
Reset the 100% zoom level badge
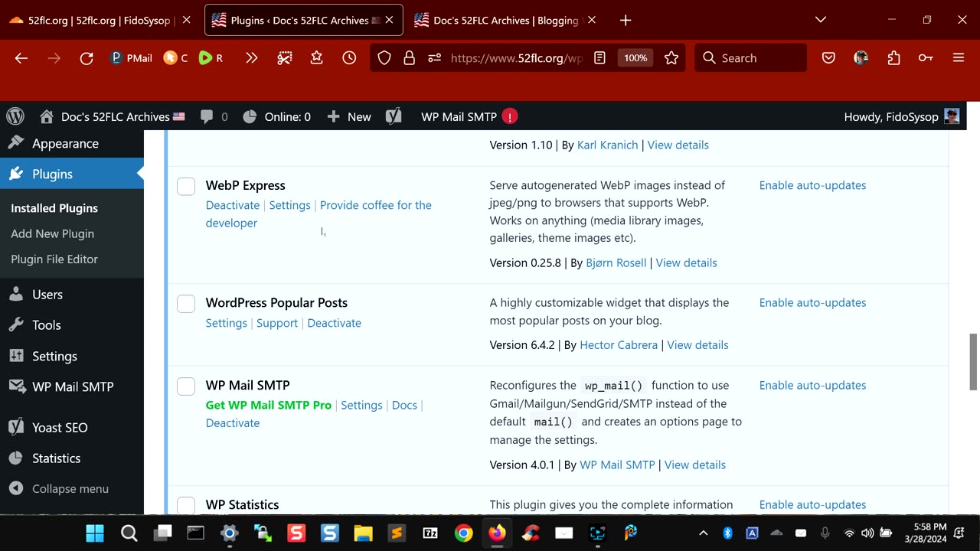(x=635, y=58)
